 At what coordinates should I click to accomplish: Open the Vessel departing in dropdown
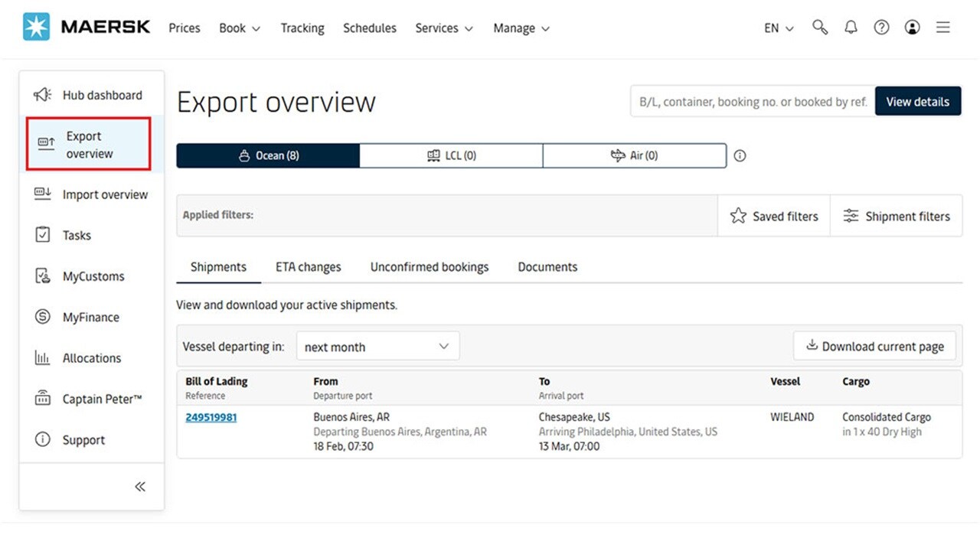pyautogui.click(x=377, y=346)
